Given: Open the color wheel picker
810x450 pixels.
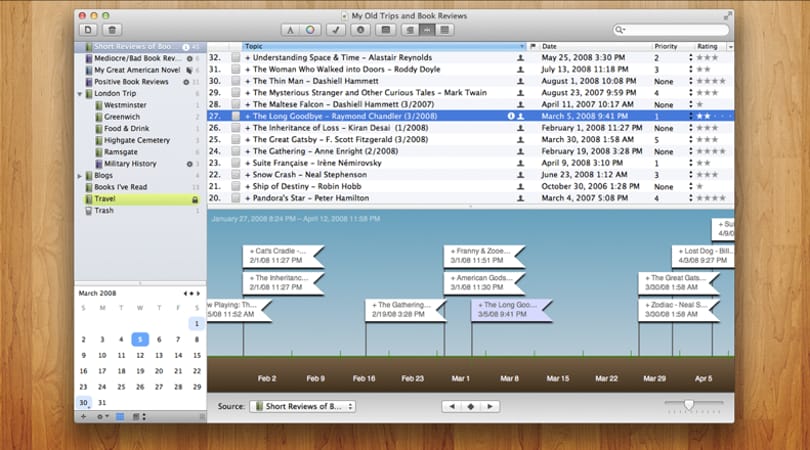Looking at the screenshot, I should [310, 30].
